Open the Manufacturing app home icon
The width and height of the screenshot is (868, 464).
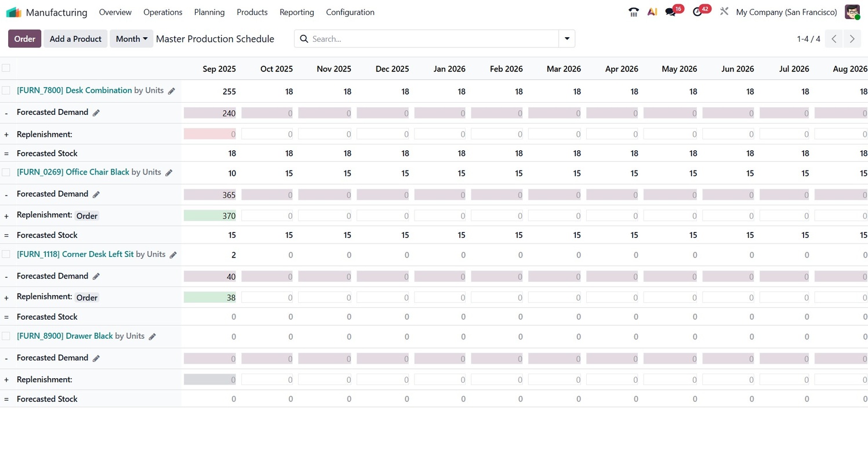[13, 12]
